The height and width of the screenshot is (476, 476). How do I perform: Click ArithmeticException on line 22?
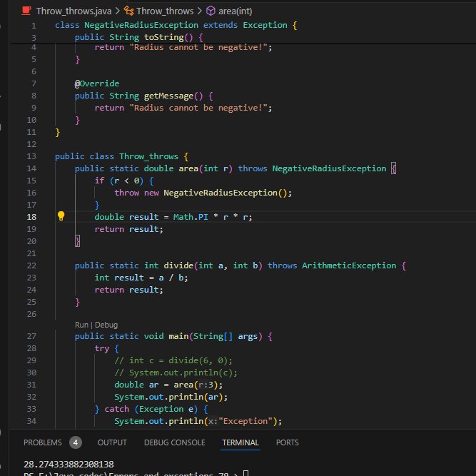coord(349,265)
